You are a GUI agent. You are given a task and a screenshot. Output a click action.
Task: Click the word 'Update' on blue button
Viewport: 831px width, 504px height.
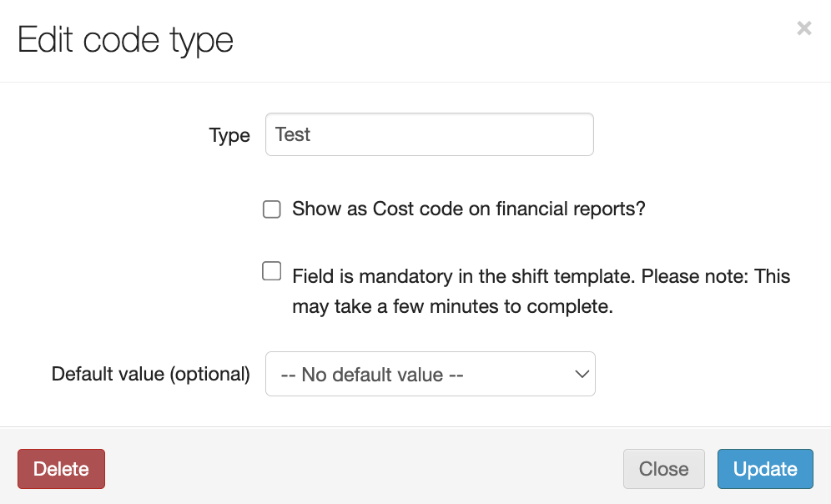point(764,469)
